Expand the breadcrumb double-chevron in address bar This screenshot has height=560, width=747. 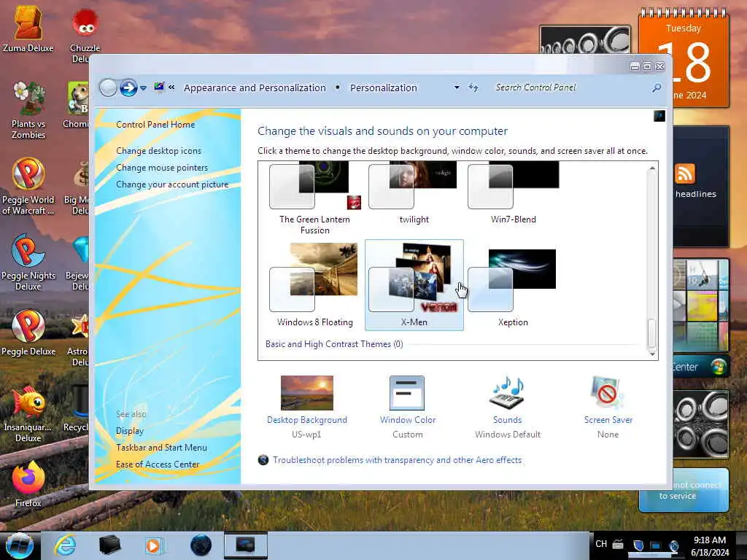coord(171,87)
